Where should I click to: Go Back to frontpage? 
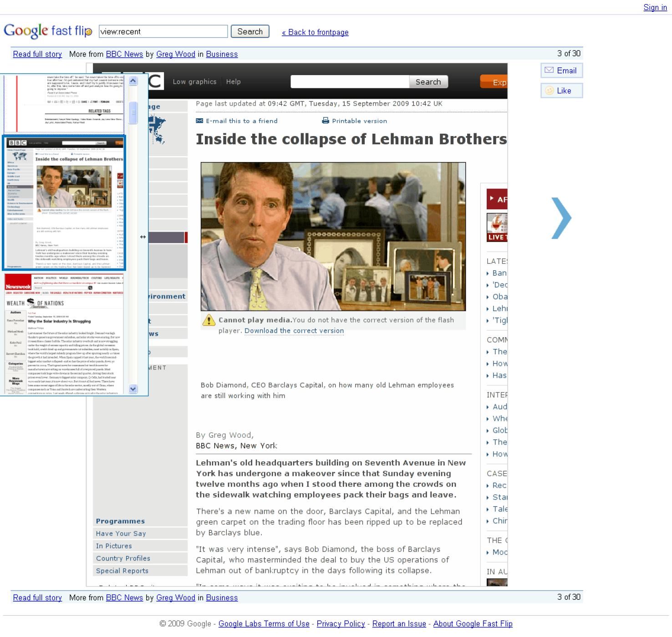[x=315, y=32]
